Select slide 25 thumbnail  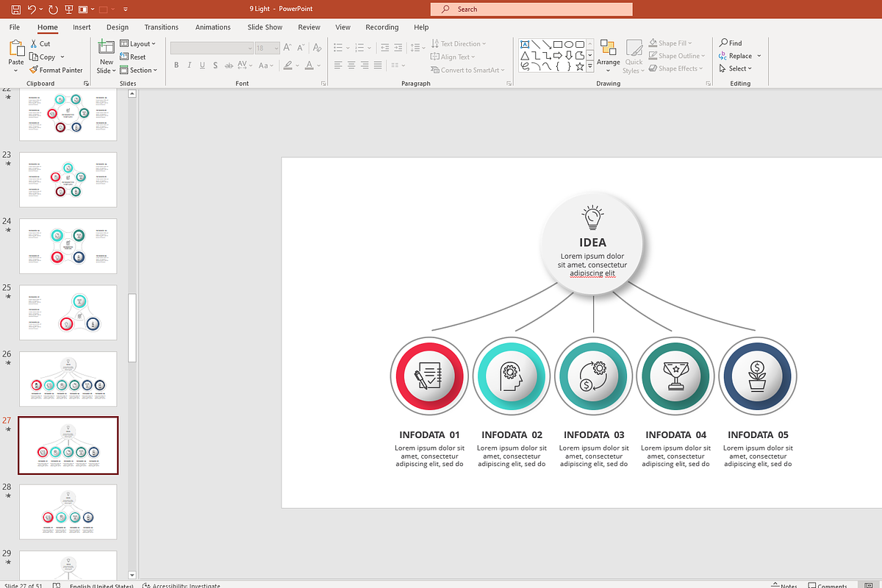(x=68, y=312)
